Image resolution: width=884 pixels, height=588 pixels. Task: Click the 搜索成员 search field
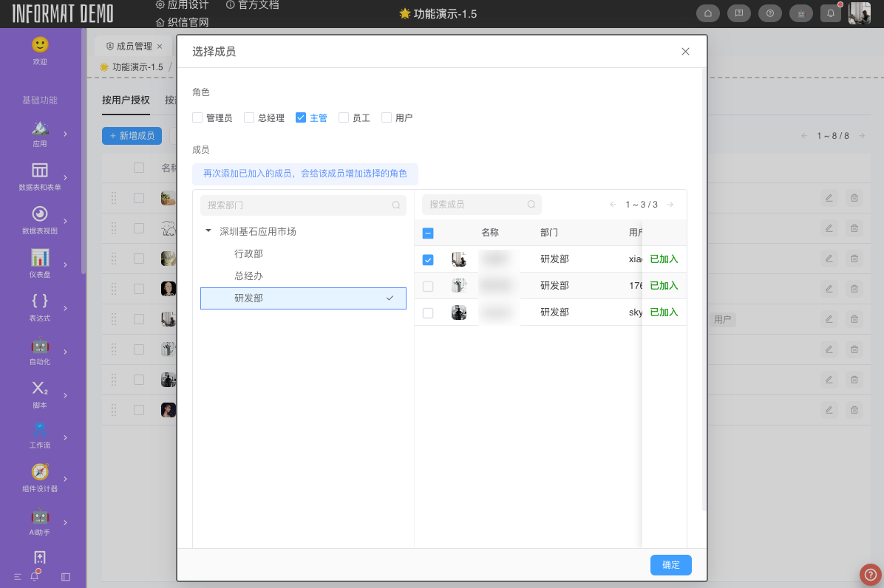tap(481, 205)
